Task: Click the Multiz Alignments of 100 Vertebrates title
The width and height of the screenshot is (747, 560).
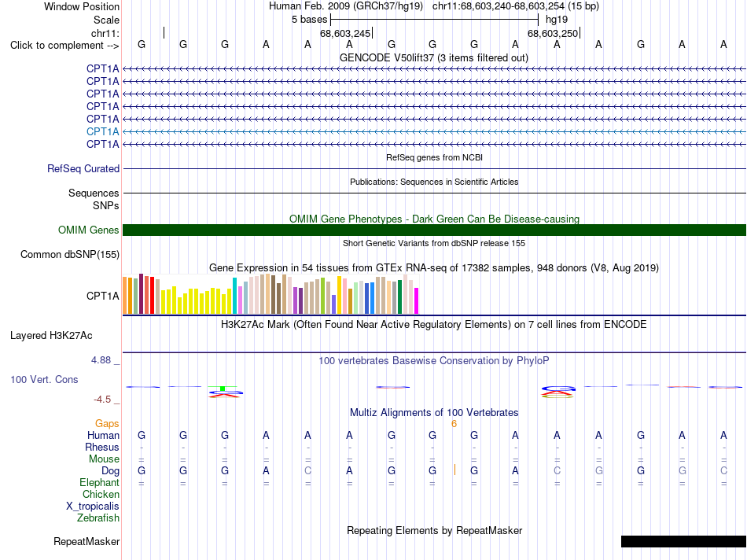Action: 434,413
